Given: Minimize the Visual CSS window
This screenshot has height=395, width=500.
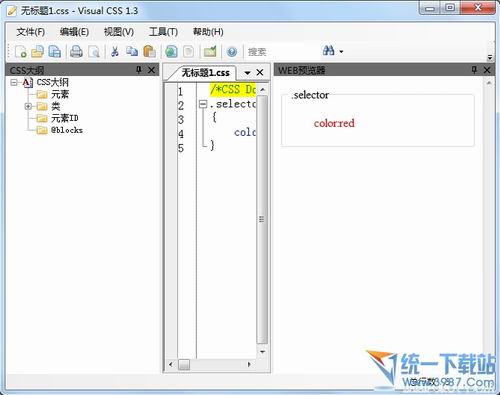Looking at the screenshot, I should point(430,8).
